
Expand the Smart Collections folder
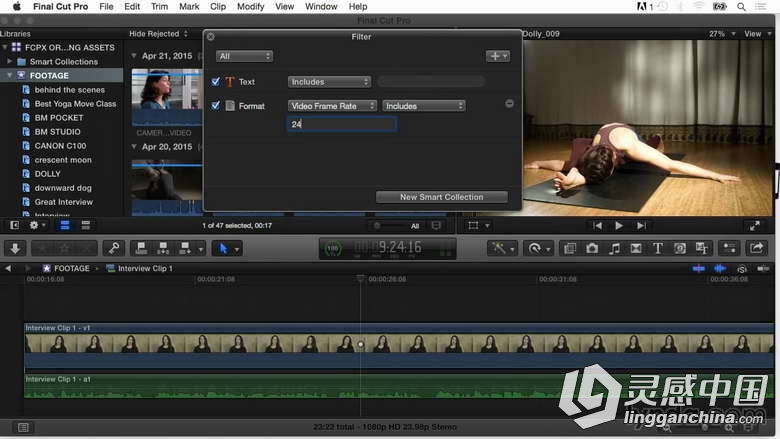tap(9, 62)
